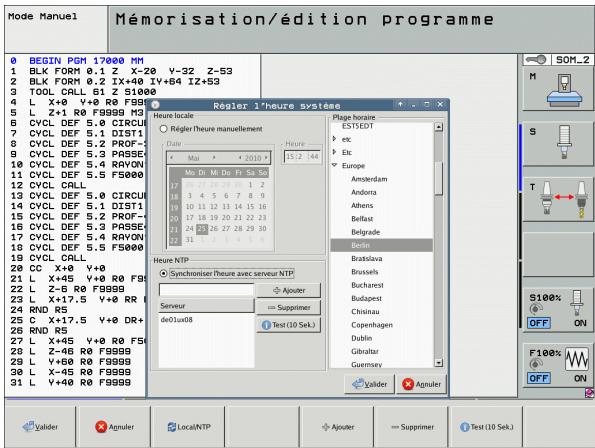The height and width of the screenshot is (448, 595).
Task: Click Valider softkey in bottom bar
Action: (x=40, y=427)
